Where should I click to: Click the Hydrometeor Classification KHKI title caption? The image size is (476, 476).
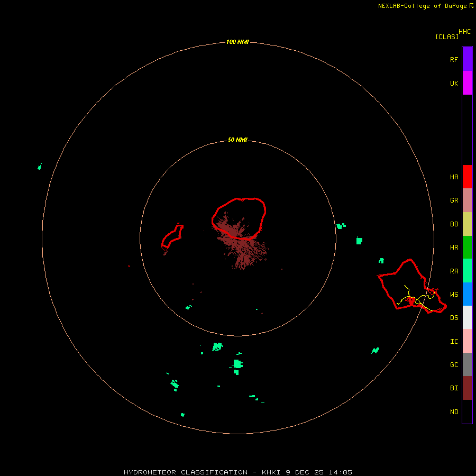click(238, 472)
